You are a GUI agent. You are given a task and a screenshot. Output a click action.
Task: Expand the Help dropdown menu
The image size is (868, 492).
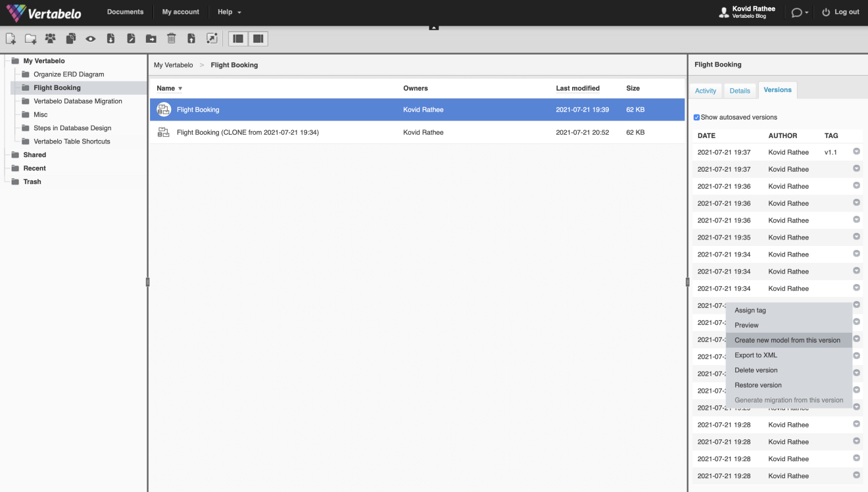click(x=229, y=12)
